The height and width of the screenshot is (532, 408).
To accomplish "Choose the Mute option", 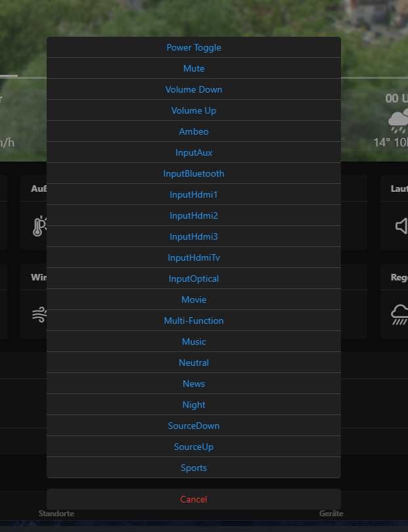I will tap(193, 68).
